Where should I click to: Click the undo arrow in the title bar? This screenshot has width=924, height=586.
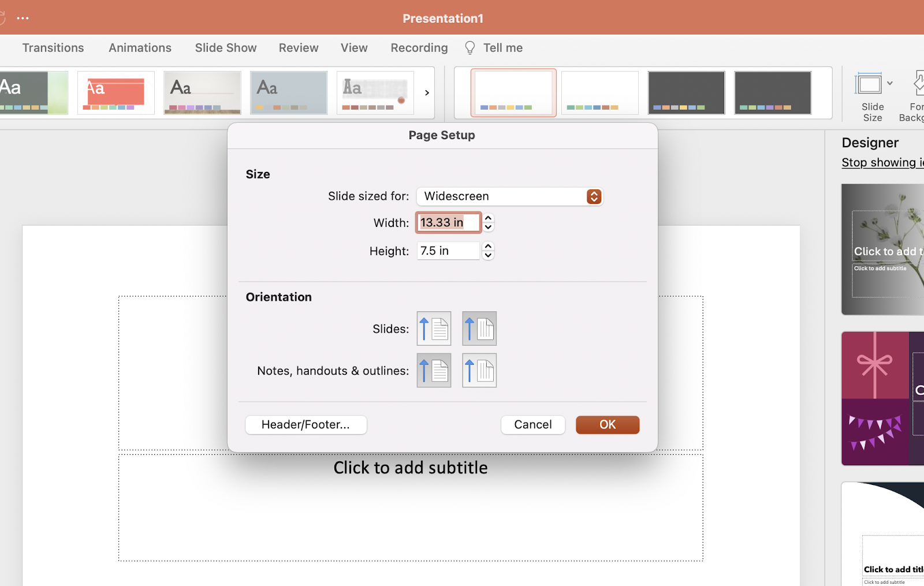coord(3,17)
